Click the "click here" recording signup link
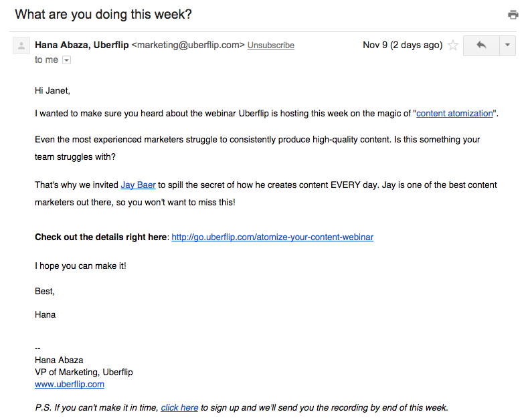The height and width of the screenshot is (418, 532). coord(179,407)
